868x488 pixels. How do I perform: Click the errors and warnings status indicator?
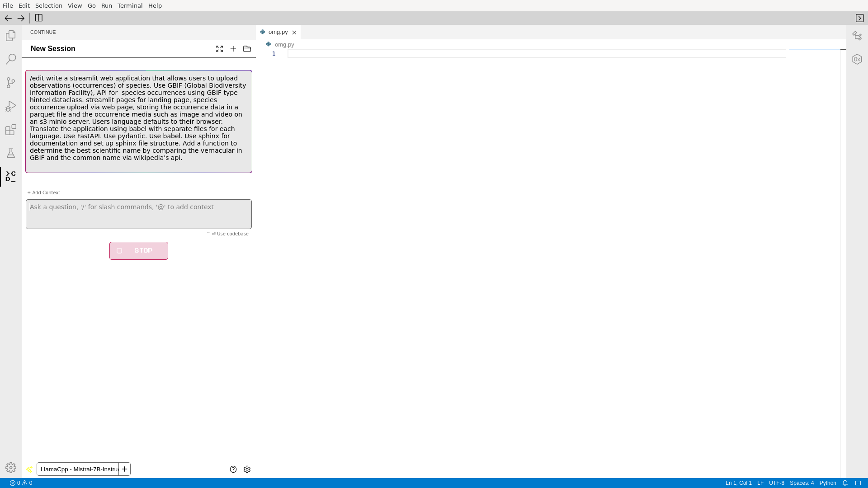[21, 483]
